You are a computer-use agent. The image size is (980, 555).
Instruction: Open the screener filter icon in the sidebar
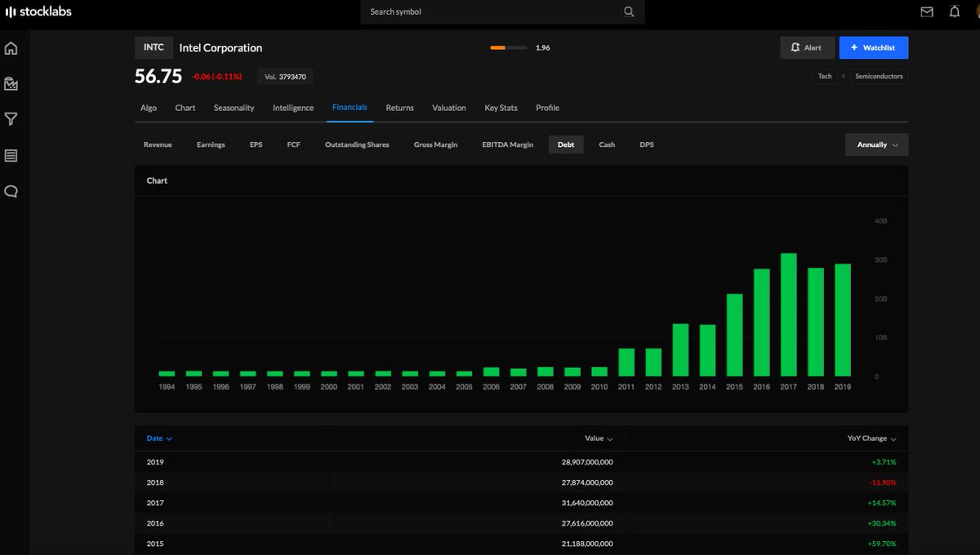[x=11, y=119]
